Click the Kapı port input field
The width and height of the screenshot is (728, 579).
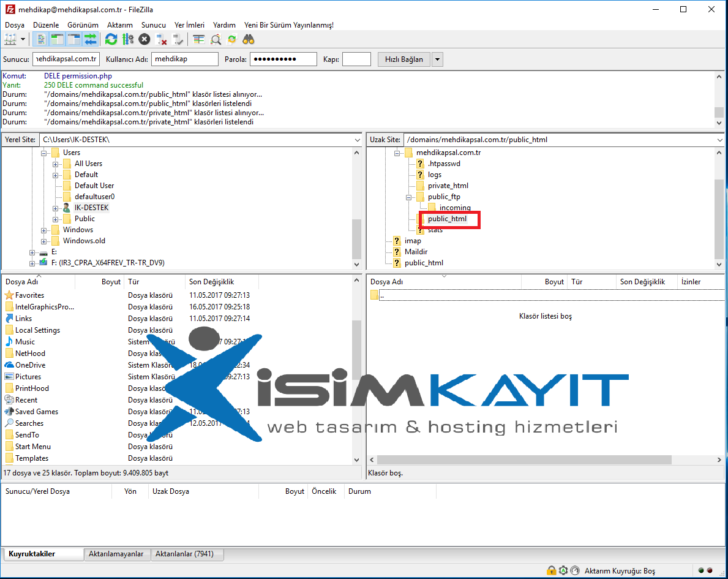(x=356, y=59)
